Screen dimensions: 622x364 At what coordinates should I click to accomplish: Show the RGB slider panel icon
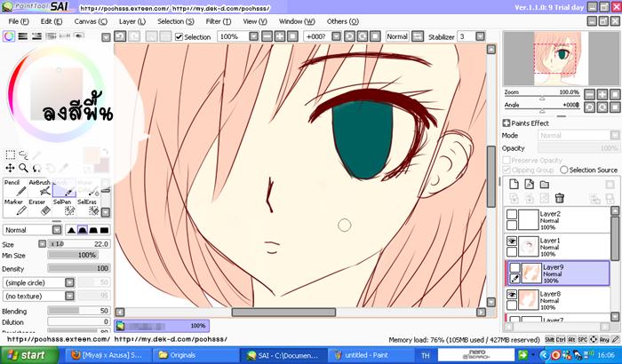pos(22,36)
